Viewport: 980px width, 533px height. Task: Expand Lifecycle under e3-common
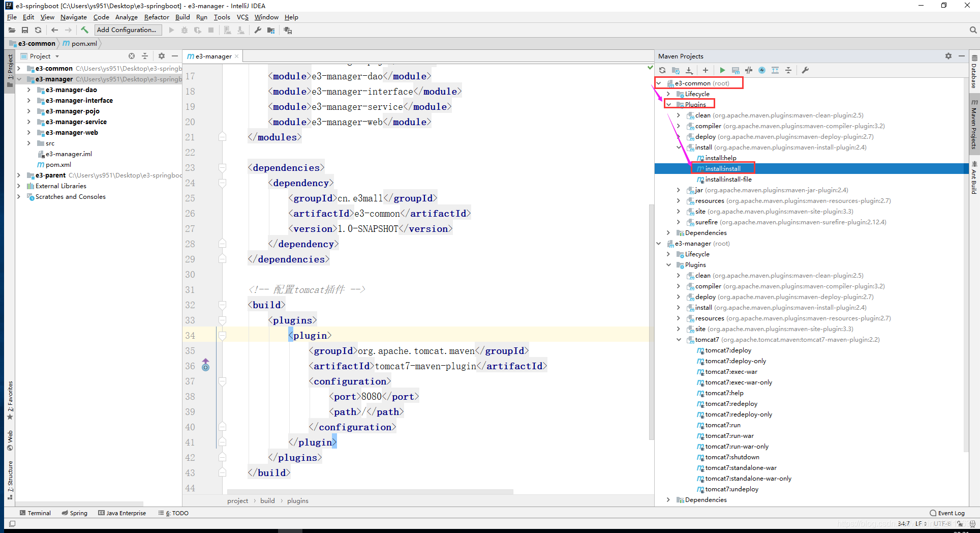tap(668, 94)
